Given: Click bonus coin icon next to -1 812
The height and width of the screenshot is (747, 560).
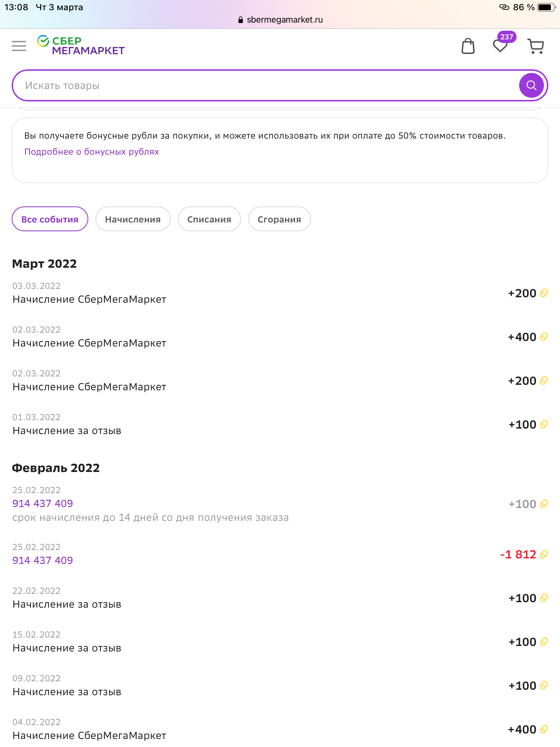Looking at the screenshot, I should [544, 554].
